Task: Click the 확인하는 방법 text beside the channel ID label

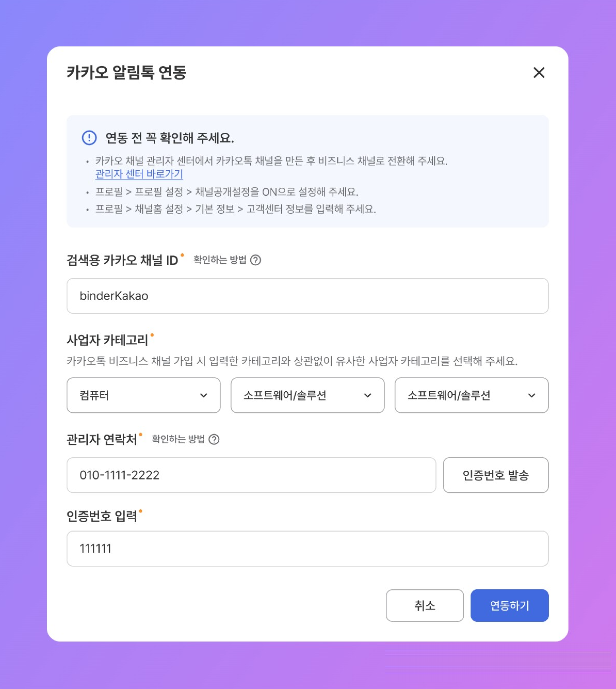Action: (x=220, y=260)
